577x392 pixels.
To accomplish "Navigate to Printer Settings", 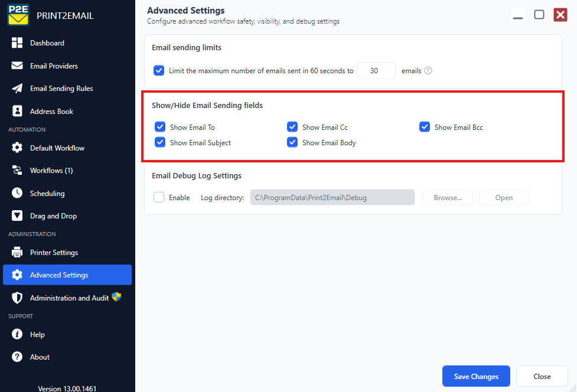I will (x=67, y=253).
